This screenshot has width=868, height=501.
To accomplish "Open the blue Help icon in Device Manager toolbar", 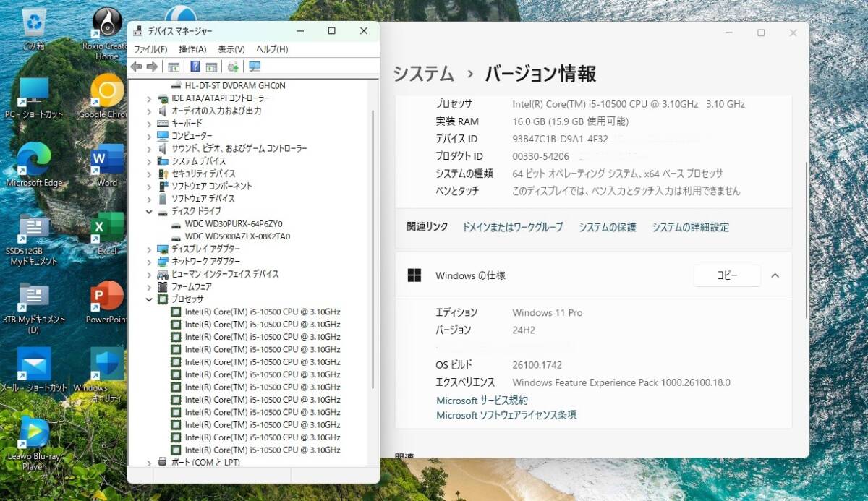I will (195, 67).
